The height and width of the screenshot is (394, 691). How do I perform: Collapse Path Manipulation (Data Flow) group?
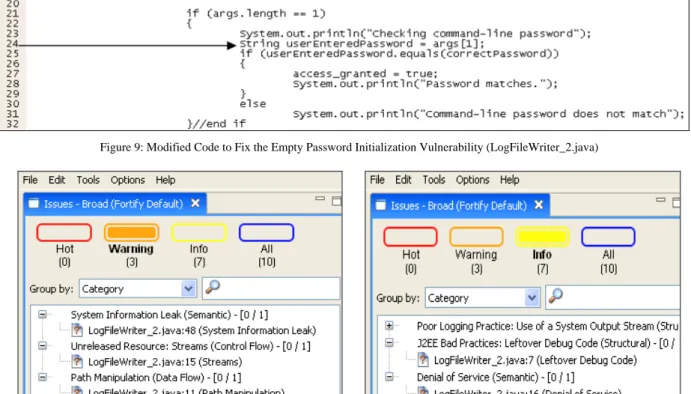(x=42, y=377)
